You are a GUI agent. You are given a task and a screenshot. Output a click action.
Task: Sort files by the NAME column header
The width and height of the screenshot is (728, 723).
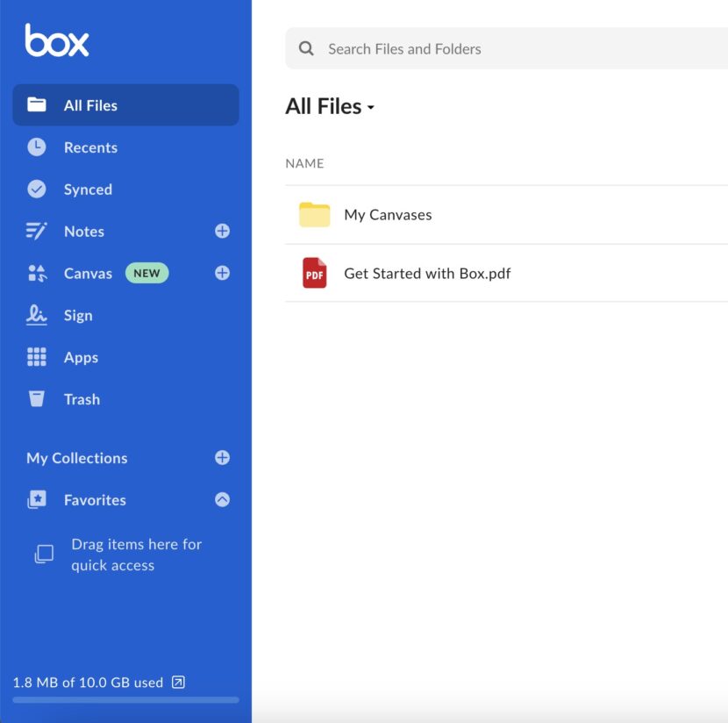tap(304, 163)
